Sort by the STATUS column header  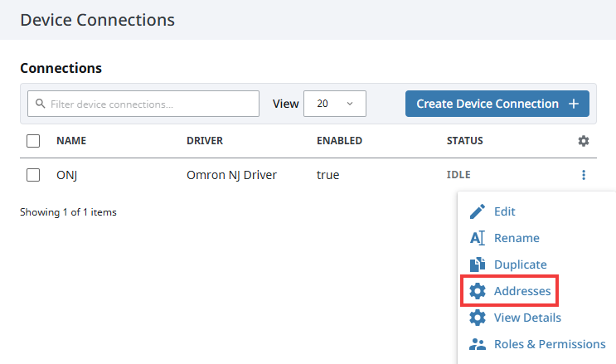[x=464, y=141]
